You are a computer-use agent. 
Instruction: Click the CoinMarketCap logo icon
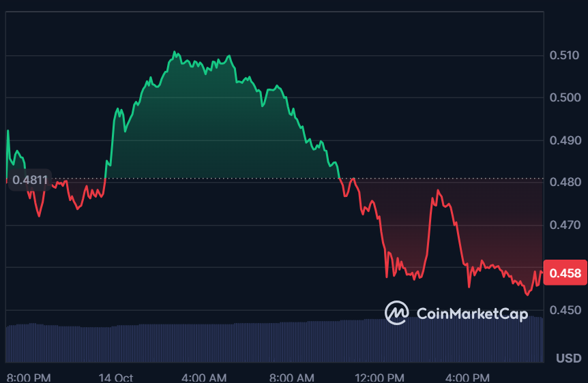click(396, 313)
